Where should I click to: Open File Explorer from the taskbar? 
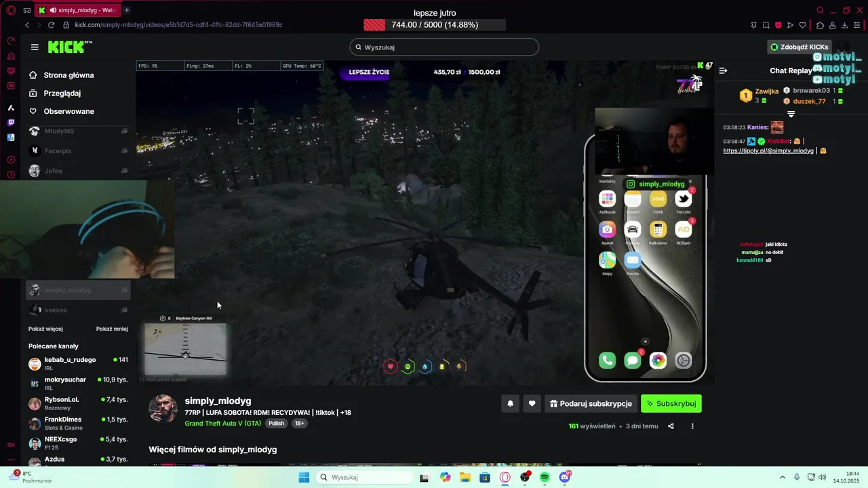pos(465,477)
